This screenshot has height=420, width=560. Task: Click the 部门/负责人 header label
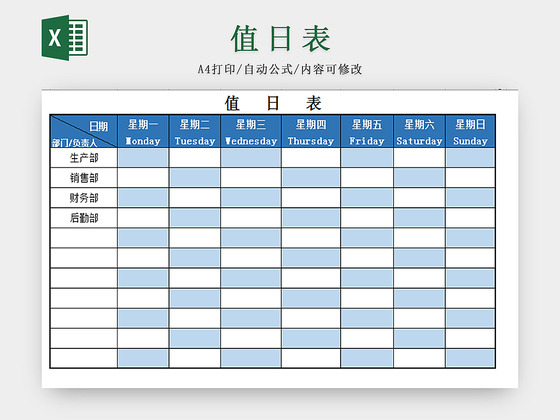pos(74,143)
